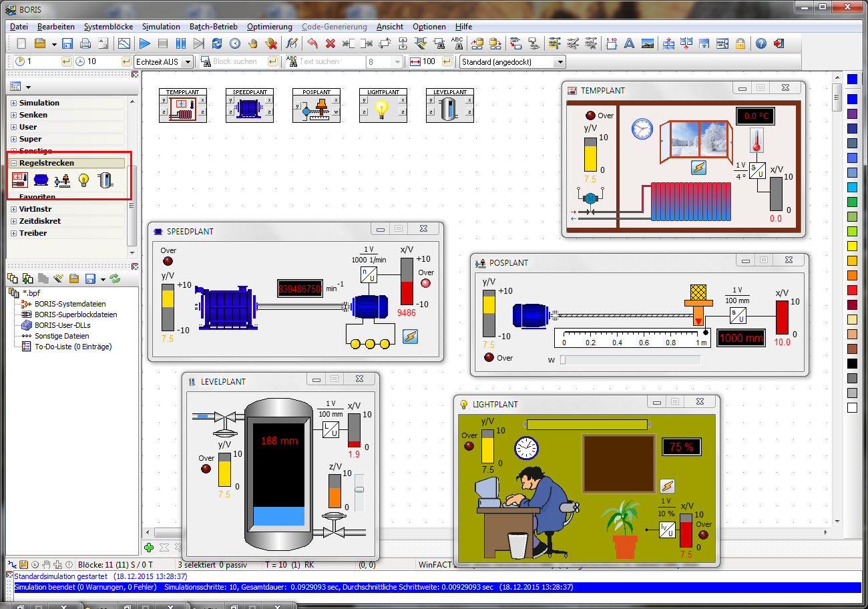Collapse the Regelstrecken category

coord(14,163)
